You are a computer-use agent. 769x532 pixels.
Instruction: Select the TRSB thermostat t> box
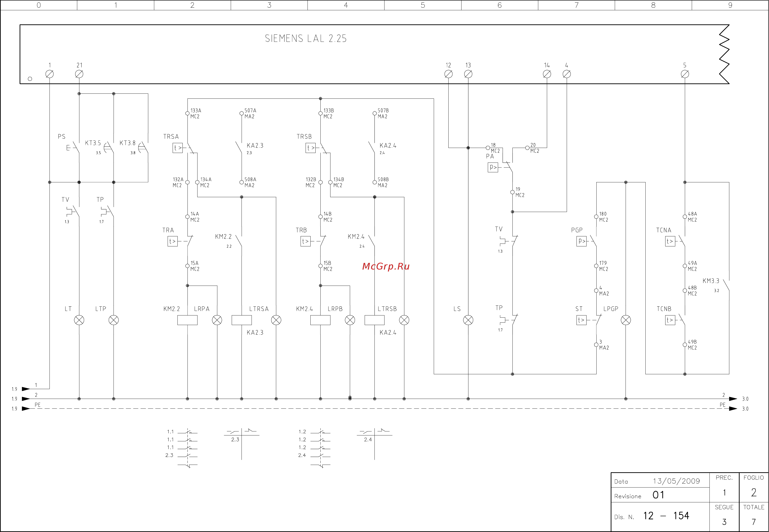coord(311,148)
